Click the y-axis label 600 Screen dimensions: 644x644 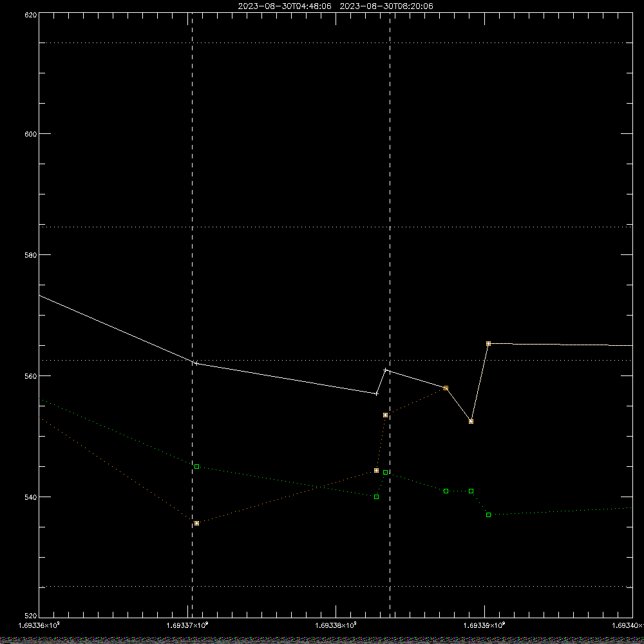[31, 134]
